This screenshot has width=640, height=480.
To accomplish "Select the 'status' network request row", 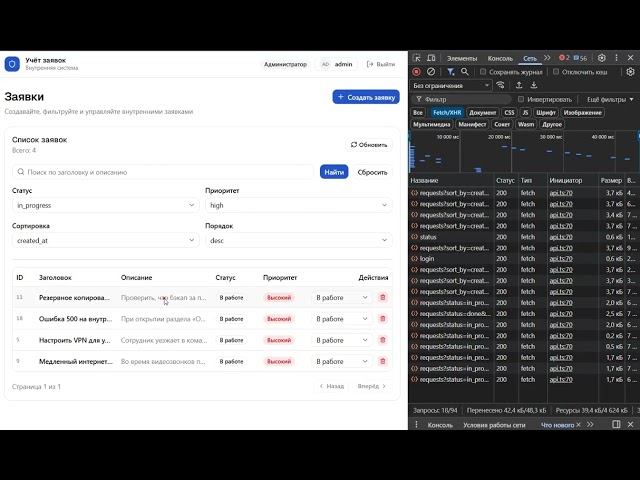I will (x=524, y=237).
